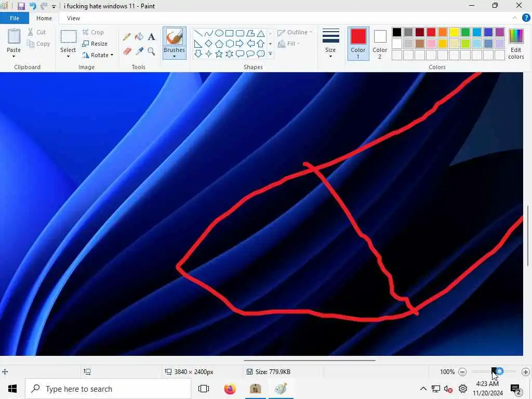This screenshot has width=532, height=399.
Task: Choose the Down arrow shape
Action: pyautogui.click(x=198, y=54)
